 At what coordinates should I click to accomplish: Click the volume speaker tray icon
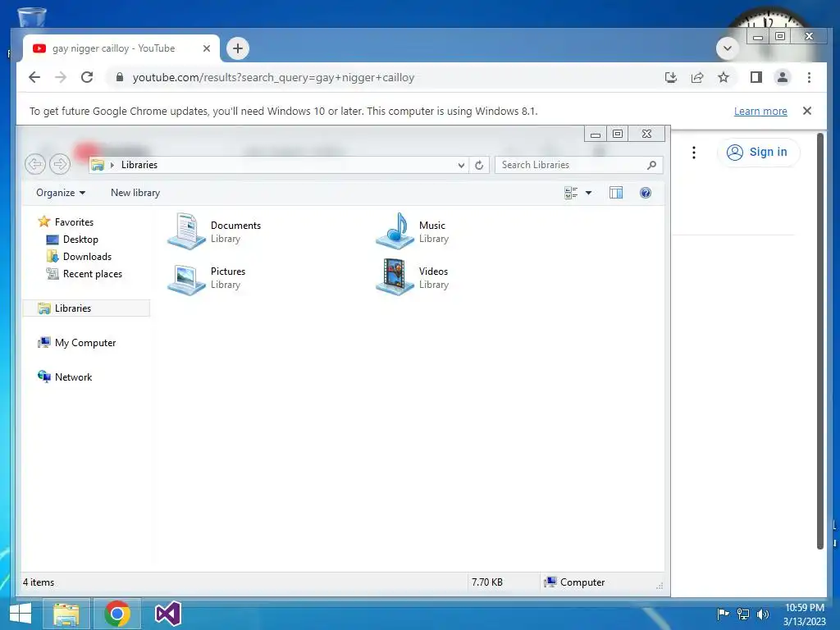click(x=763, y=614)
